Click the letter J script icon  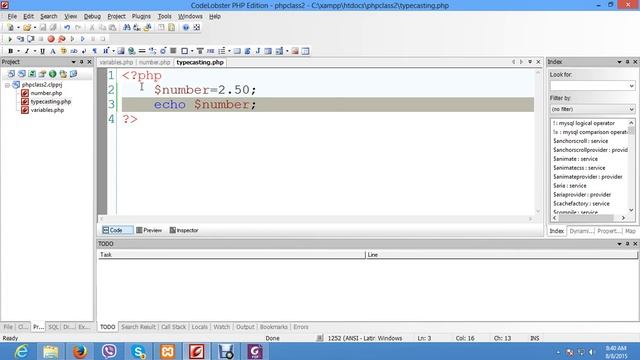258,51
